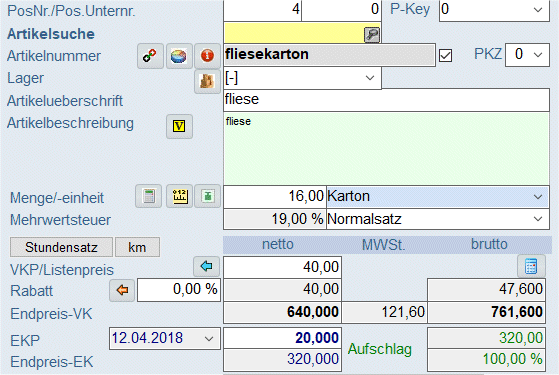The image size is (559, 375).
Task: Click the red info icon beside Artikelnummer
Action: pyautogui.click(x=207, y=56)
